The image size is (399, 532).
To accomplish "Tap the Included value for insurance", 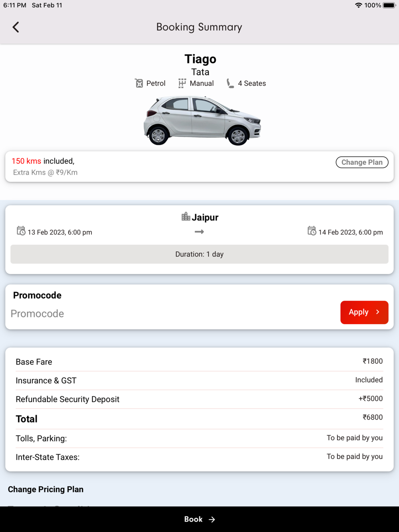I will pos(369,380).
